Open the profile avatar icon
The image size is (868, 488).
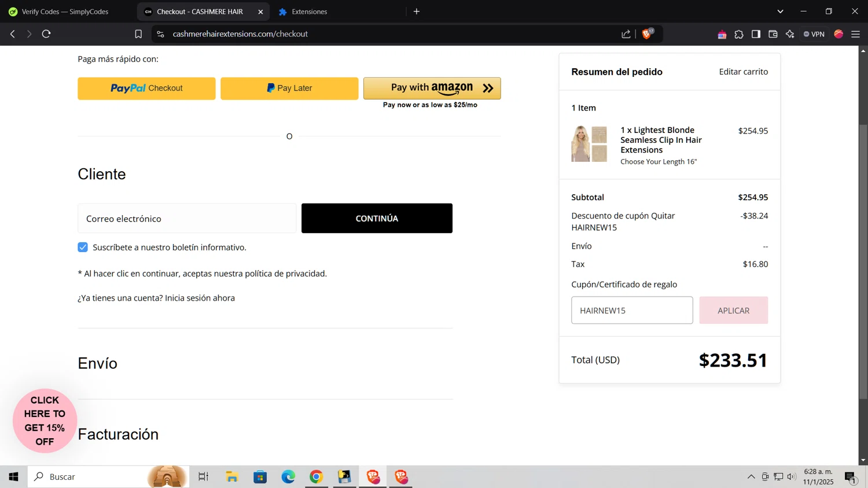(x=838, y=34)
